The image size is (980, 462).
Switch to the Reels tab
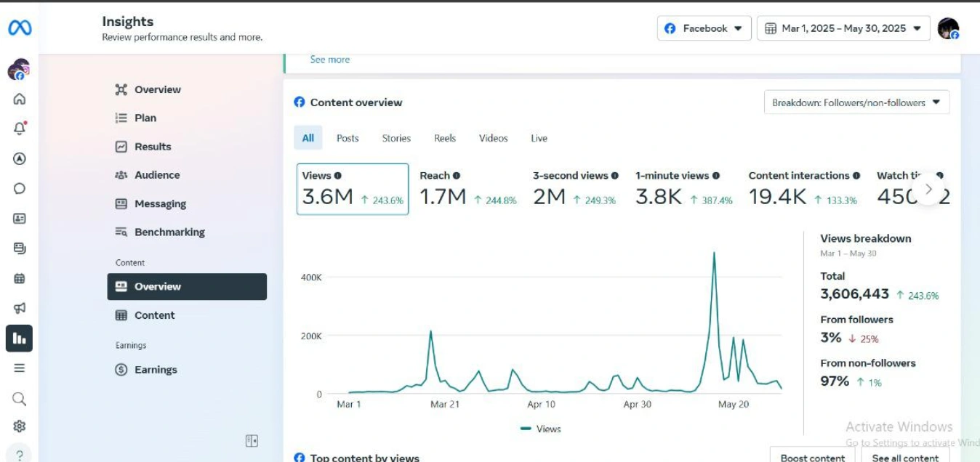coord(445,138)
